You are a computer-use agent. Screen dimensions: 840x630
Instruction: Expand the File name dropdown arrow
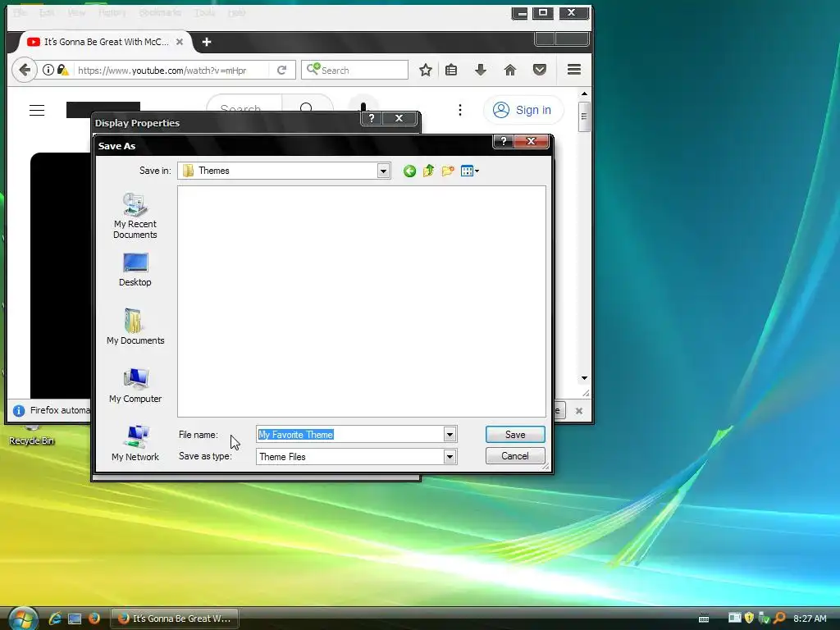(450, 435)
